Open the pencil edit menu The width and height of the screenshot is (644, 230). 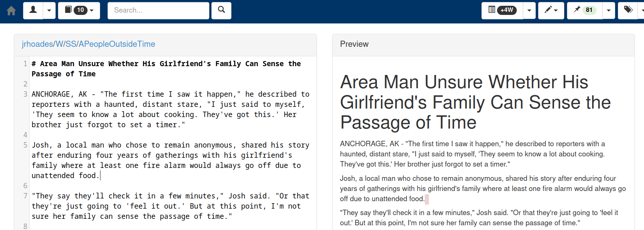(x=551, y=11)
